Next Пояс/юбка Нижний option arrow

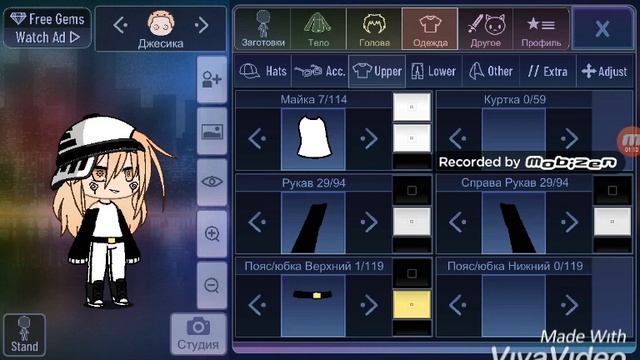click(x=569, y=305)
